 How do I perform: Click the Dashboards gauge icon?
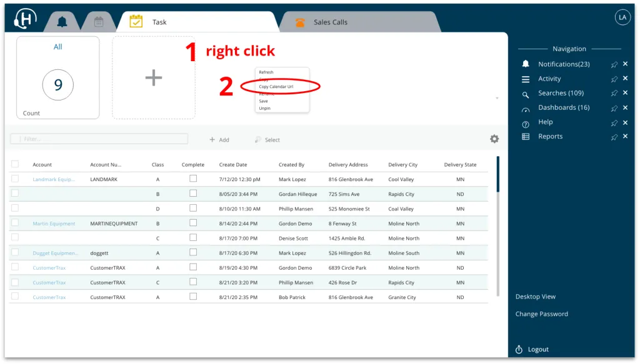click(525, 110)
